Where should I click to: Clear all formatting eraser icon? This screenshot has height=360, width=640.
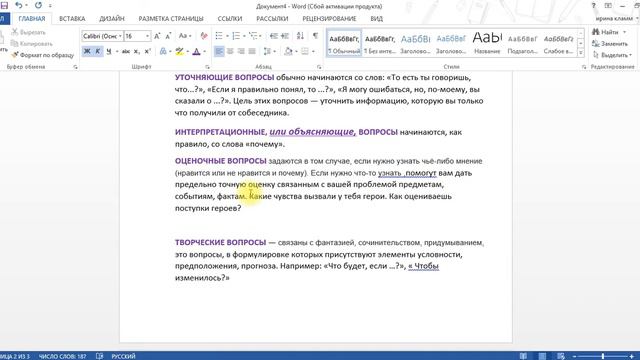(204, 36)
